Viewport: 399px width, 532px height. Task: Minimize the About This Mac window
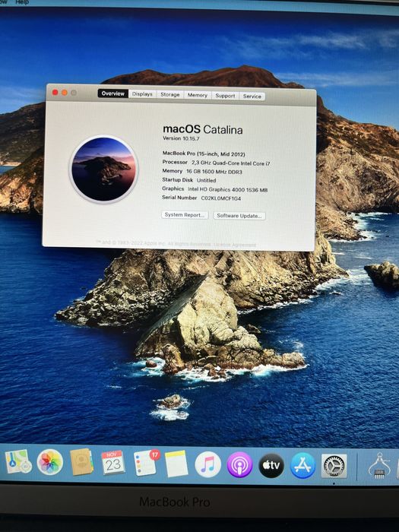(64, 92)
